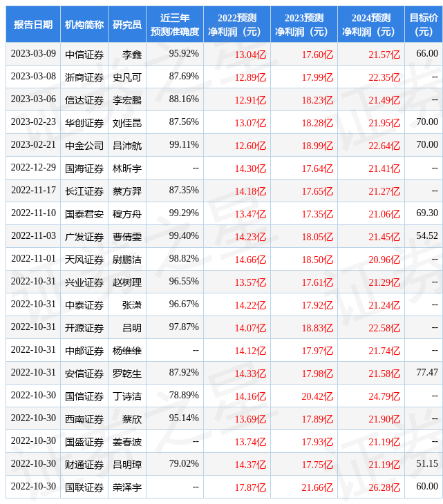Viewport: 443px width, 504px height.
Task: Click the date 2023-02-23
Action: click(33, 122)
